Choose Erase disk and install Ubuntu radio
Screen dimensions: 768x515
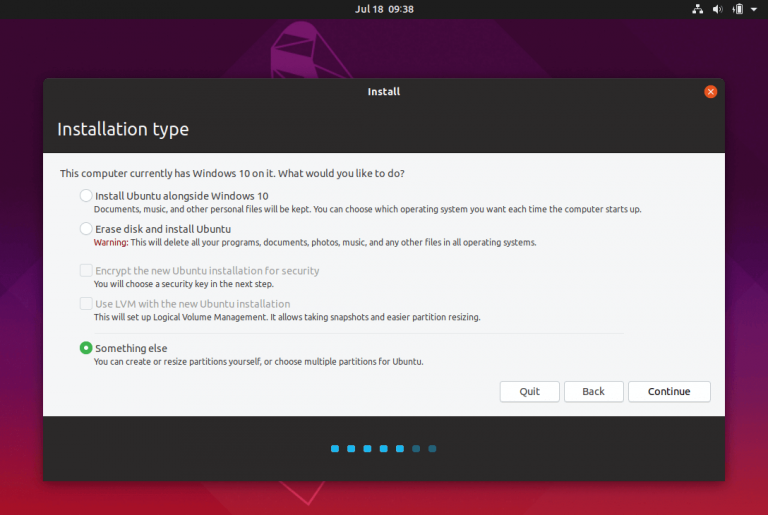(x=86, y=229)
